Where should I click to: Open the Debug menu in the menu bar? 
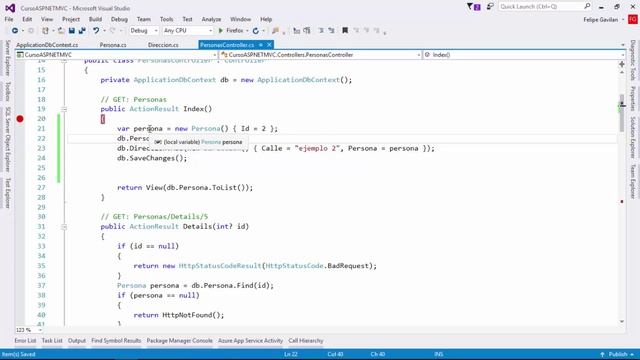[119, 19]
